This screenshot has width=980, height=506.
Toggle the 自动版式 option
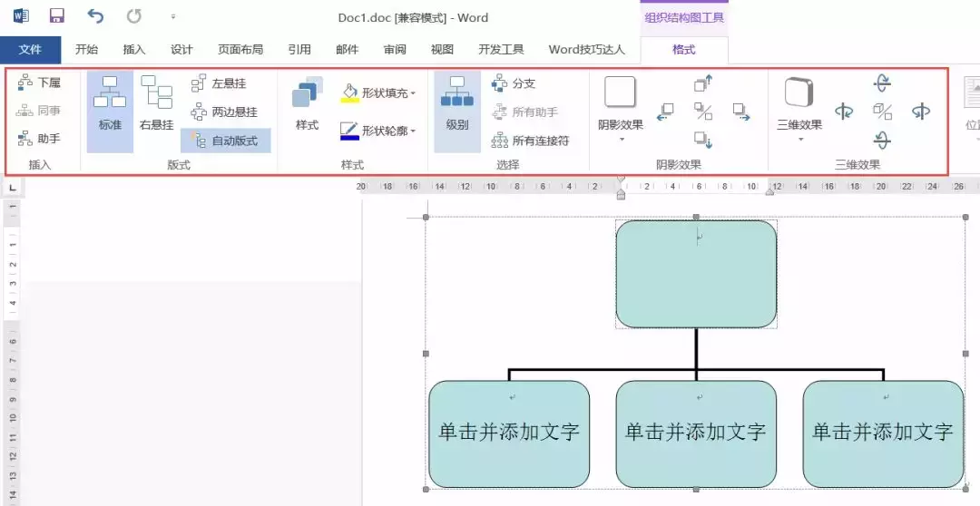click(x=226, y=141)
